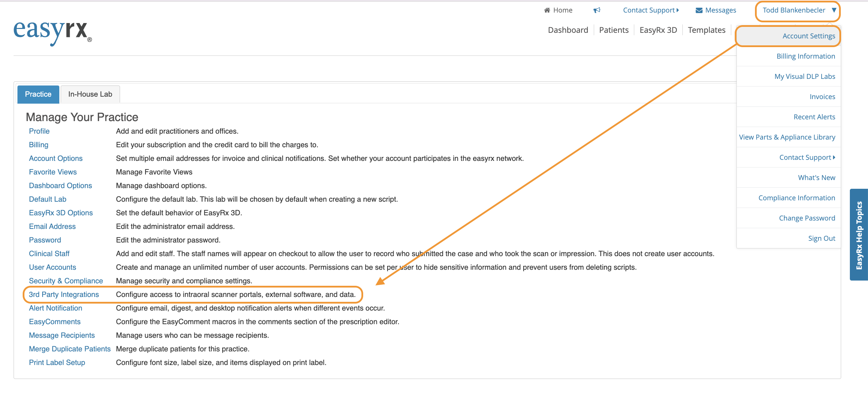Image resolution: width=868 pixels, height=395 pixels.
Task: Switch to the In-House Lab tab
Action: [90, 94]
